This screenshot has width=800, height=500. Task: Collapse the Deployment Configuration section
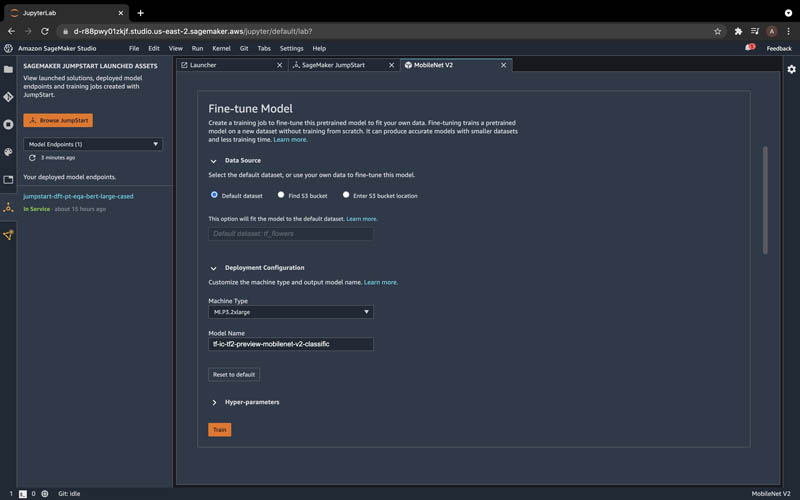(x=213, y=268)
